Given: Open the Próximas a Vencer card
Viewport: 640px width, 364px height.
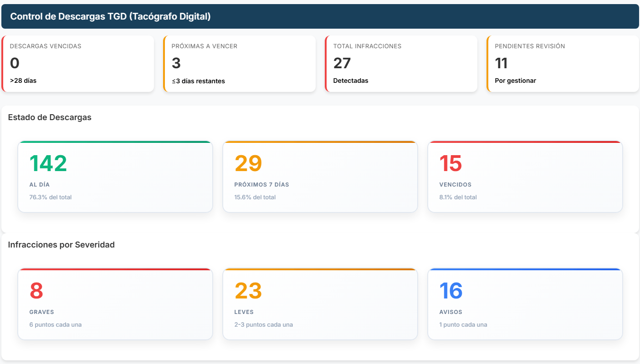Looking at the screenshot, I should (x=239, y=64).
